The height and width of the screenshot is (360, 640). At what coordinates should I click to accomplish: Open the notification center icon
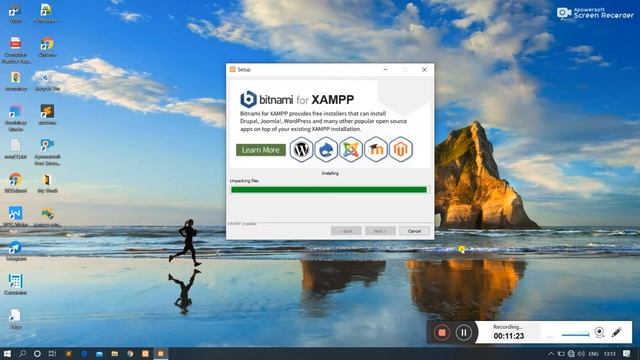(627, 353)
